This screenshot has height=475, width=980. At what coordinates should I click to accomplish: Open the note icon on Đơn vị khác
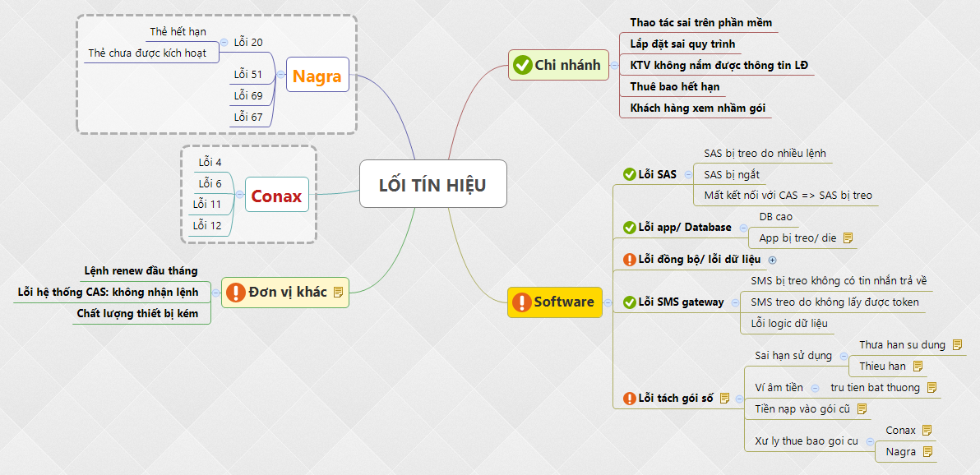point(338,292)
